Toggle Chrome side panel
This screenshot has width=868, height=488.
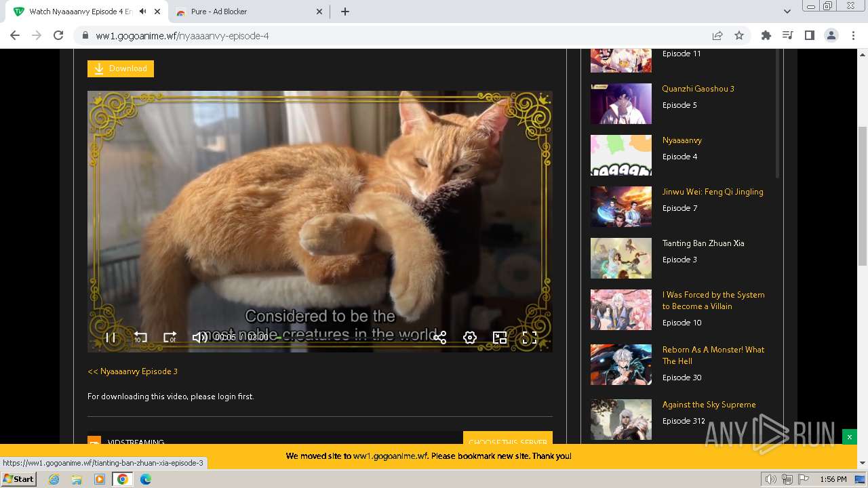pos(810,36)
